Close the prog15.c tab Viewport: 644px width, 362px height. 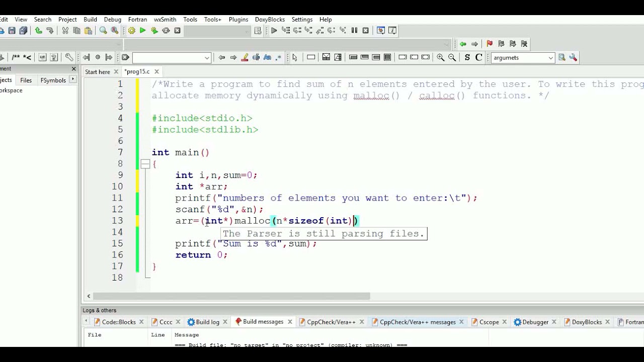[x=156, y=72]
